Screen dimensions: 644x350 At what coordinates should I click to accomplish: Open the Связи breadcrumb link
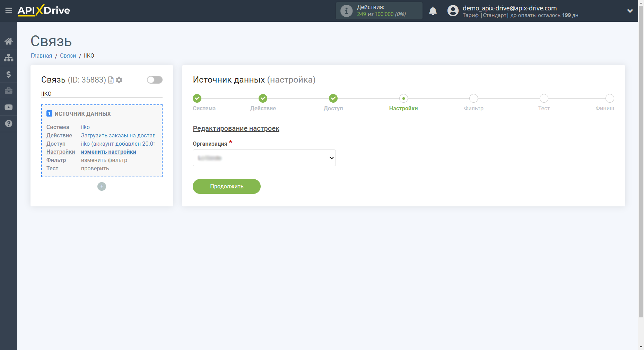tap(68, 56)
